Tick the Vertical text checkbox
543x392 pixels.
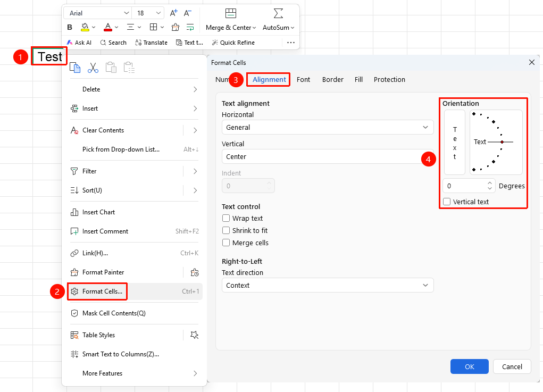coord(447,202)
